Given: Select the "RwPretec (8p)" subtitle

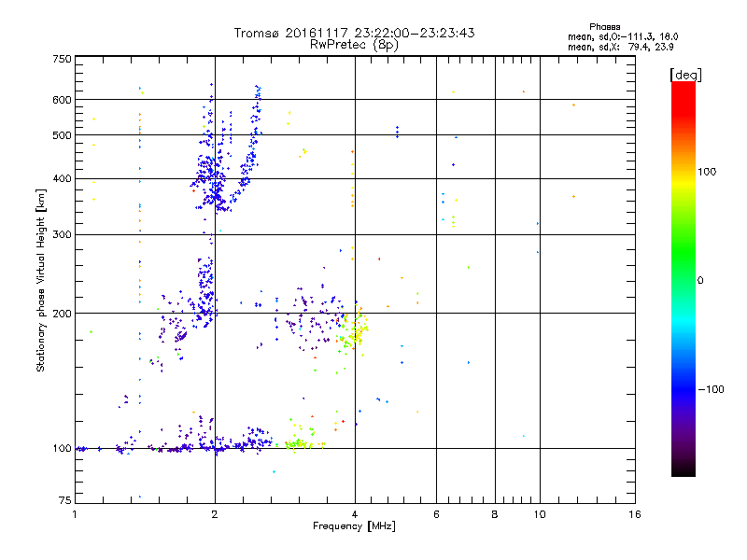Looking at the screenshot, I should (x=354, y=45).
